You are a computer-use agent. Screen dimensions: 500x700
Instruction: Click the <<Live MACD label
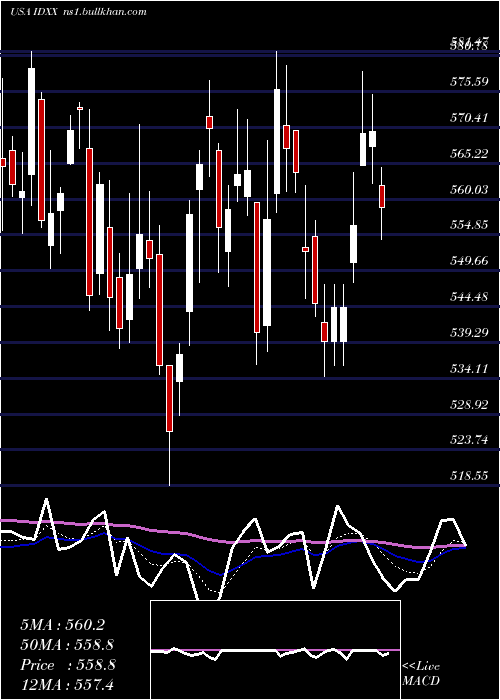click(421, 674)
